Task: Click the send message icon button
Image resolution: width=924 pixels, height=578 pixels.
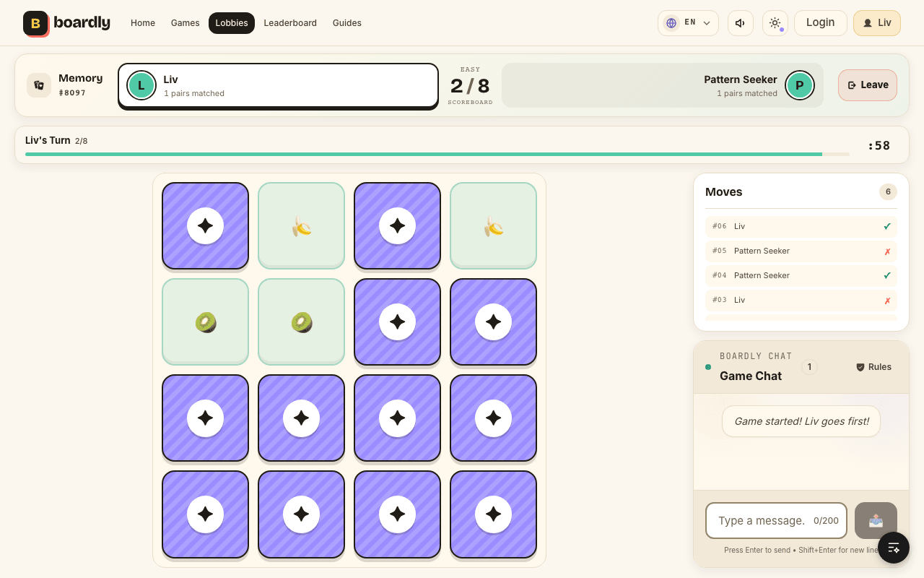Action: [x=876, y=520]
